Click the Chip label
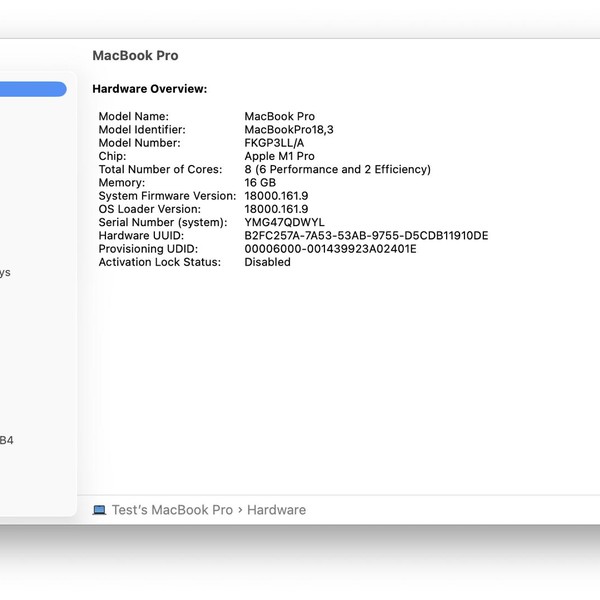The height and width of the screenshot is (600, 600). [112, 156]
